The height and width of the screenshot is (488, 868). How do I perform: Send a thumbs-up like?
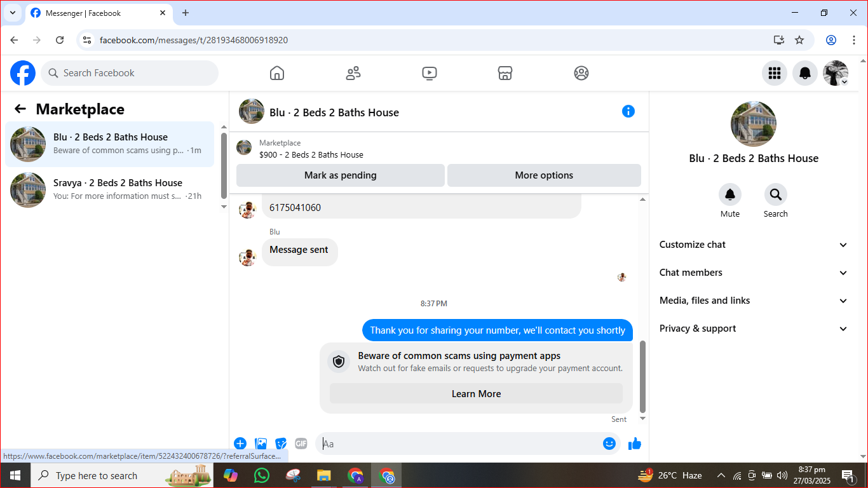click(x=635, y=444)
